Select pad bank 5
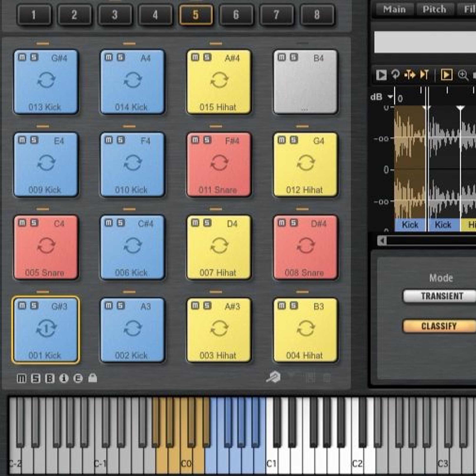476x476 pixels. 196,15
